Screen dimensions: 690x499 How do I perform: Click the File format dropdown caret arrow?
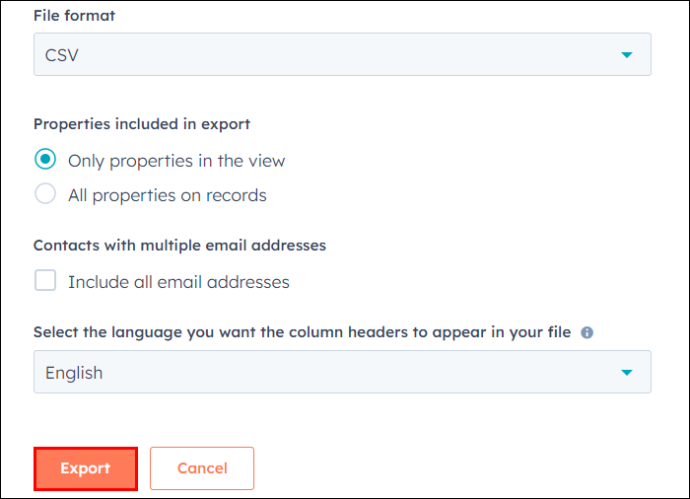[627, 55]
